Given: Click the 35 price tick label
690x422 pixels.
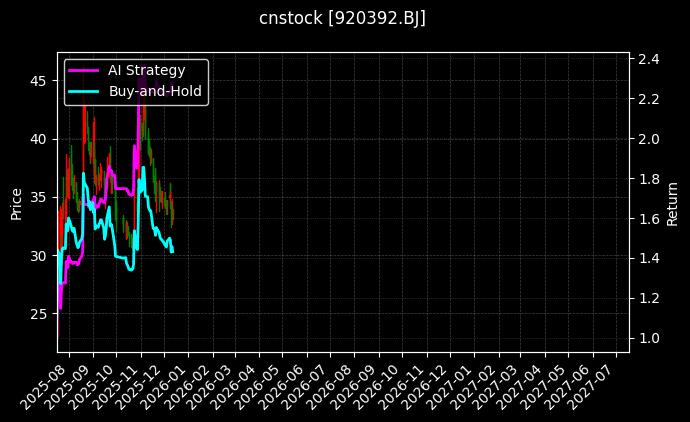Looking at the screenshot, I should 39,197.
